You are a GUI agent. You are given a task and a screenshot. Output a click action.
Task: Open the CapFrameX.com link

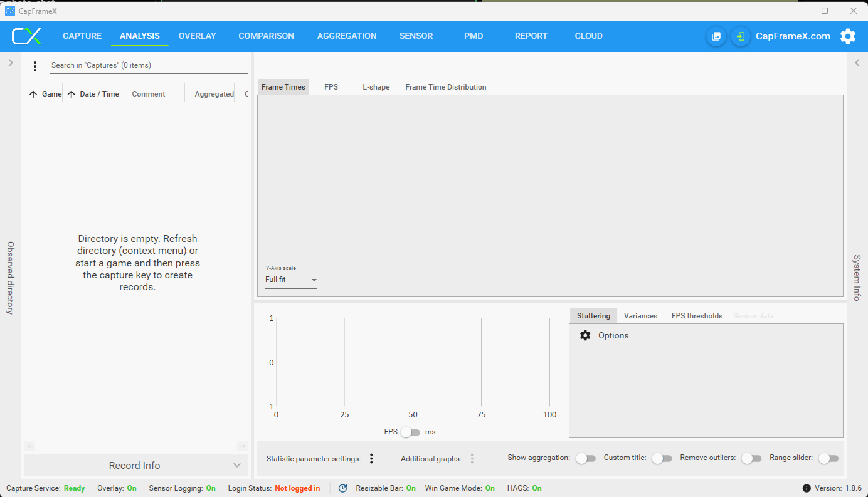click(793, 36)
